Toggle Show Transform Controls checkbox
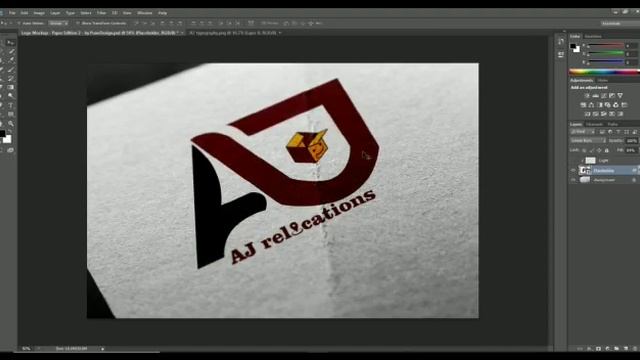640x360 pixels. pos(78,23)
